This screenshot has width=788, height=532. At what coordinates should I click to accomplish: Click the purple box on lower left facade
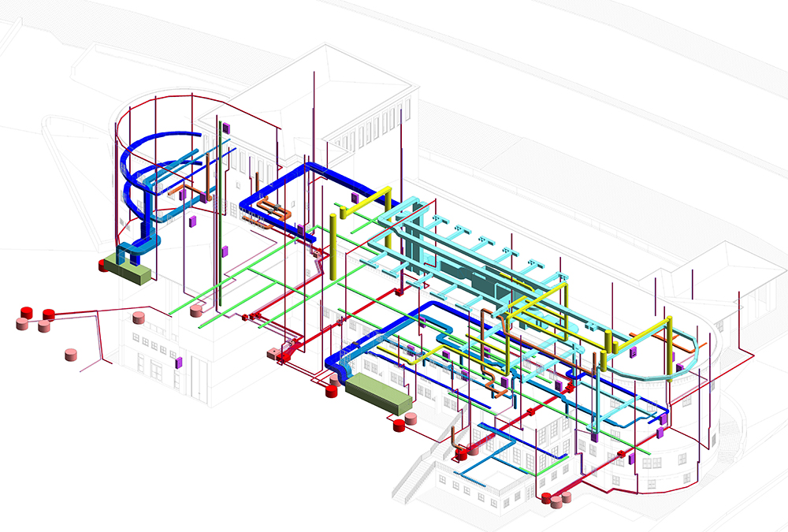tap(178, 362)
